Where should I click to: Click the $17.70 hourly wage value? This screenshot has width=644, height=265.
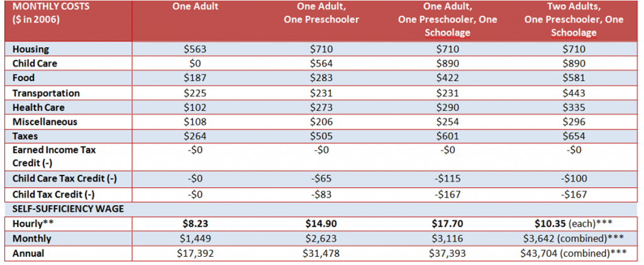click(x=447, y=223)
